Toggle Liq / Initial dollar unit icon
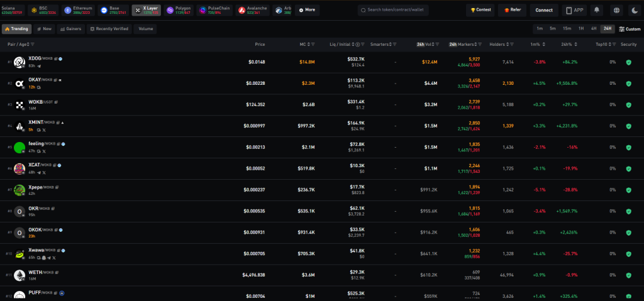The height and width of the screenshot is (301, 644). click(x=358, y=45)
